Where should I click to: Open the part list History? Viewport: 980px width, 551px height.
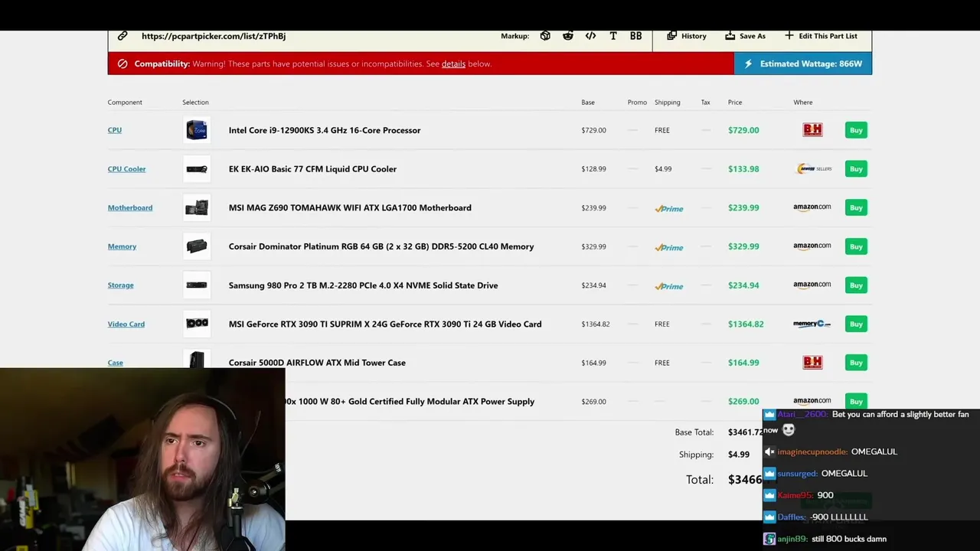[x=687, y=36]
